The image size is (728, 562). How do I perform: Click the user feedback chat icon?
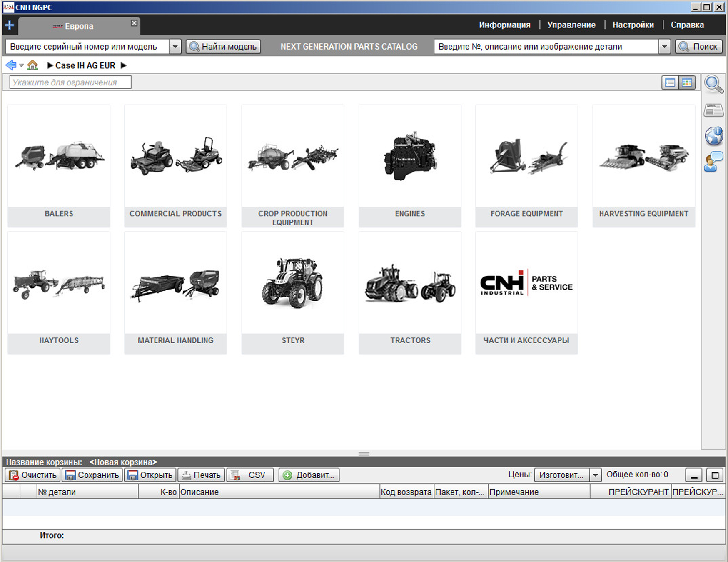coord(713,161)
